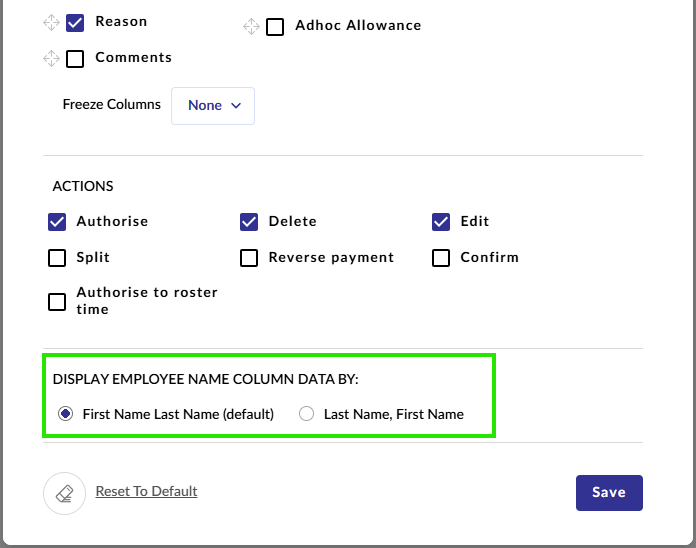Check the Reverse payment option

[249, 258]
